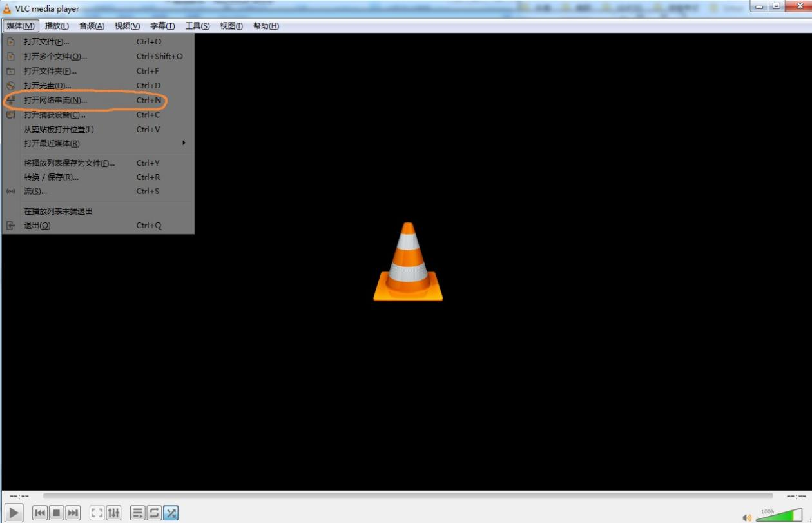Click the playback seek bar

[x=408, y=495]
